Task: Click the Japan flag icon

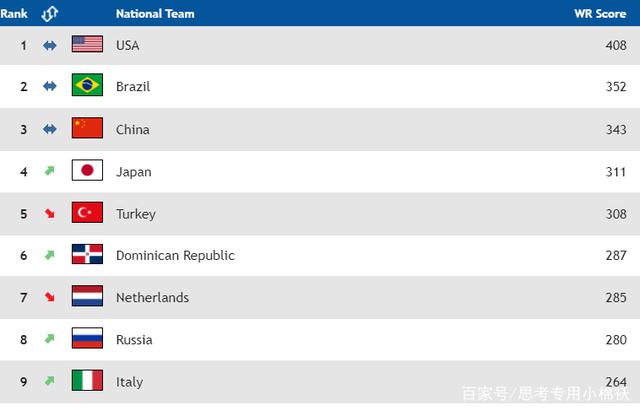Action: coord(87,171)
